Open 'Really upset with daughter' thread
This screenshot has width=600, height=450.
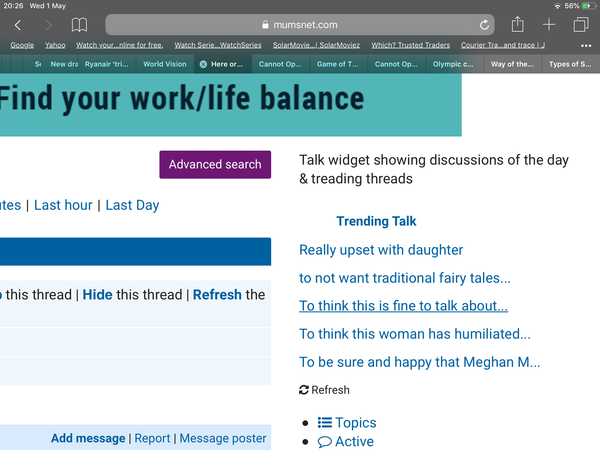[381, 250]
